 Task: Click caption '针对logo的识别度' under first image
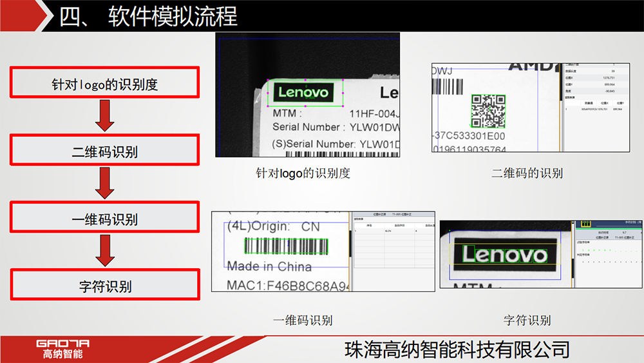pyautogui.click(x=303, y=173)
